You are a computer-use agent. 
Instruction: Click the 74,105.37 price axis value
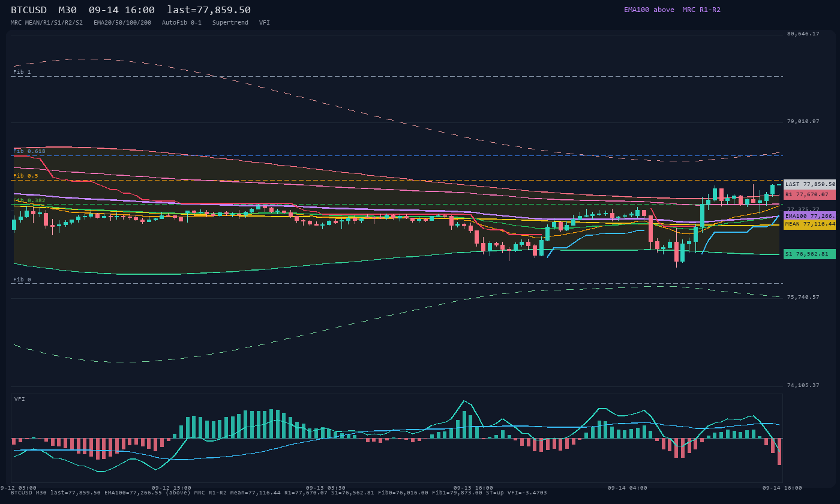click(x=803, y=385)
